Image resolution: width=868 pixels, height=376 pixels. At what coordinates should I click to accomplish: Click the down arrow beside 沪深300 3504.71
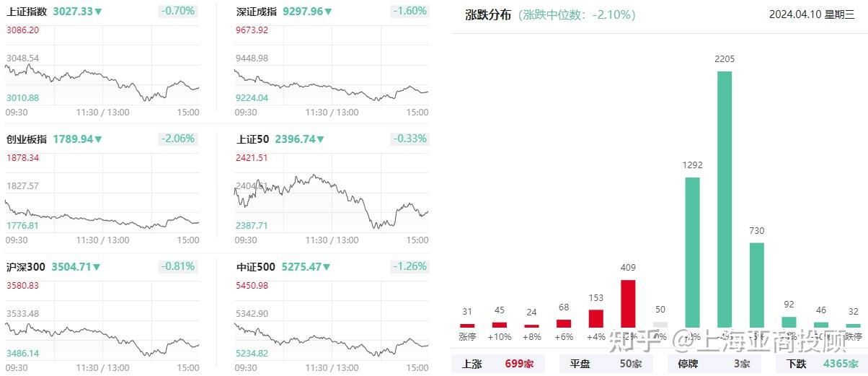pyautogui.click(x=97, y=267)
